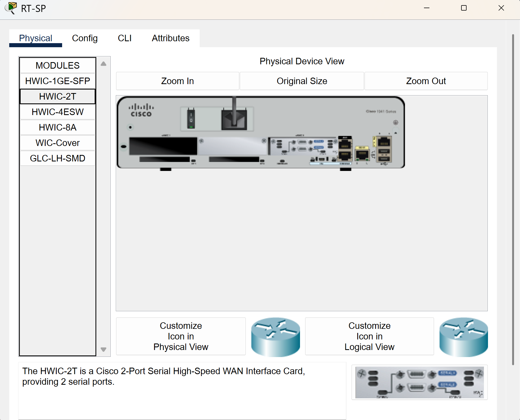Click the right compact flash slot
Viewport: 520px width, 420px height.
pos(234,159)
